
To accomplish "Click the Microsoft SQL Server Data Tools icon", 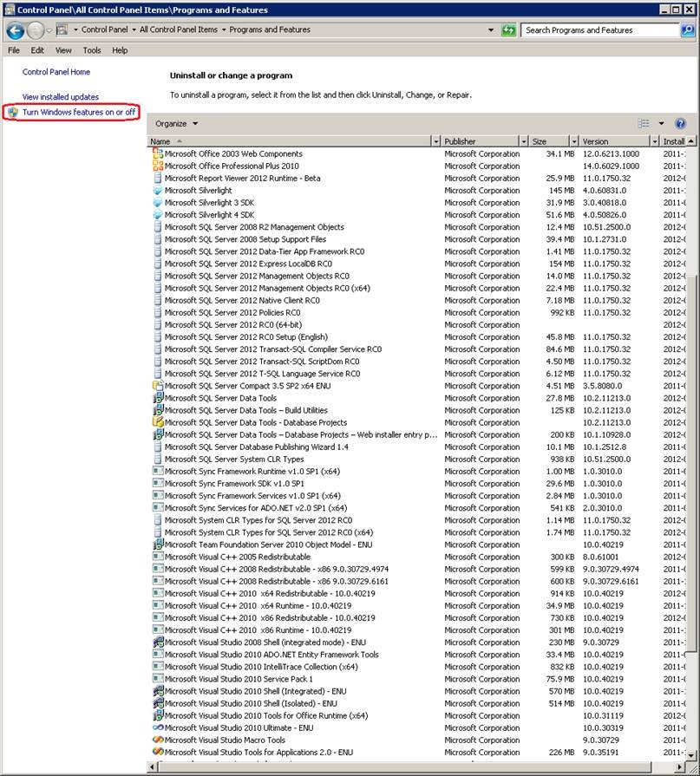I will (157, 398).
